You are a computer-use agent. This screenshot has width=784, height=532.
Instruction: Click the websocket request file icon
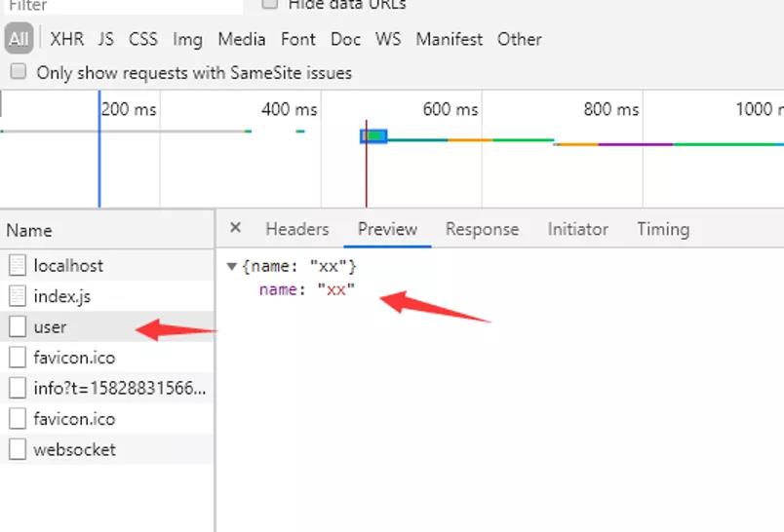pos(17,449)
